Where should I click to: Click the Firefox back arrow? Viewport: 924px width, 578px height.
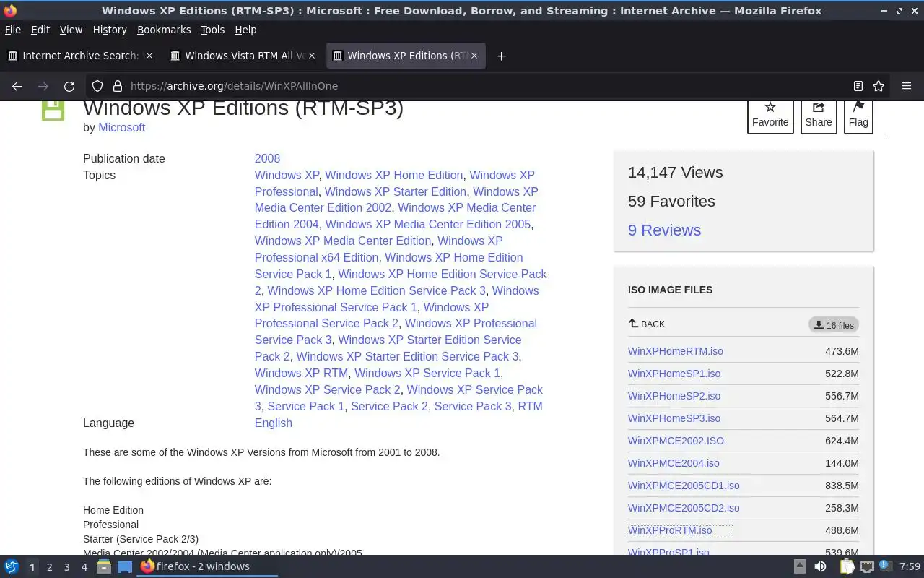[17, 86]
